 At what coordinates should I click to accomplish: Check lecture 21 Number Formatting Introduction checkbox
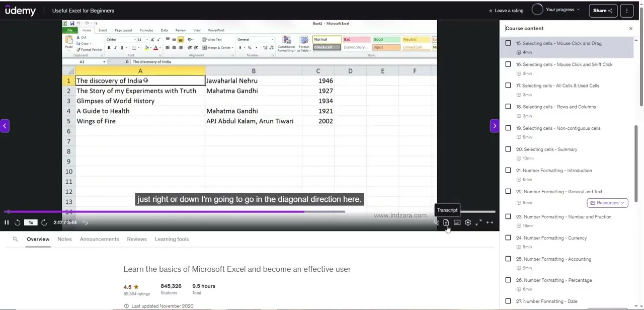(508, 170)
